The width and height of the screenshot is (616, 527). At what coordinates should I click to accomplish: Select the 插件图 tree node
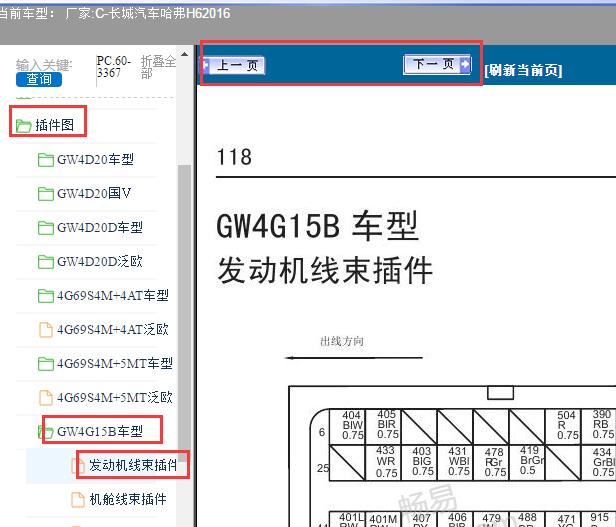[55, 125]
